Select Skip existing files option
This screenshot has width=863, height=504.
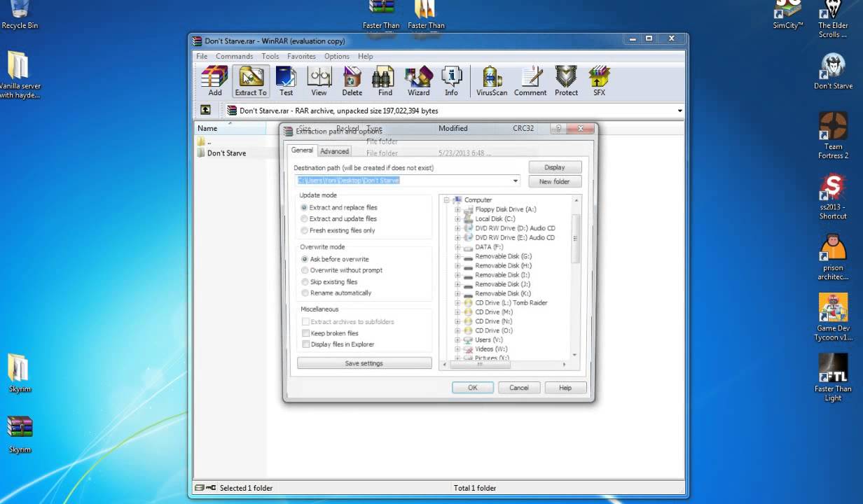329,281
